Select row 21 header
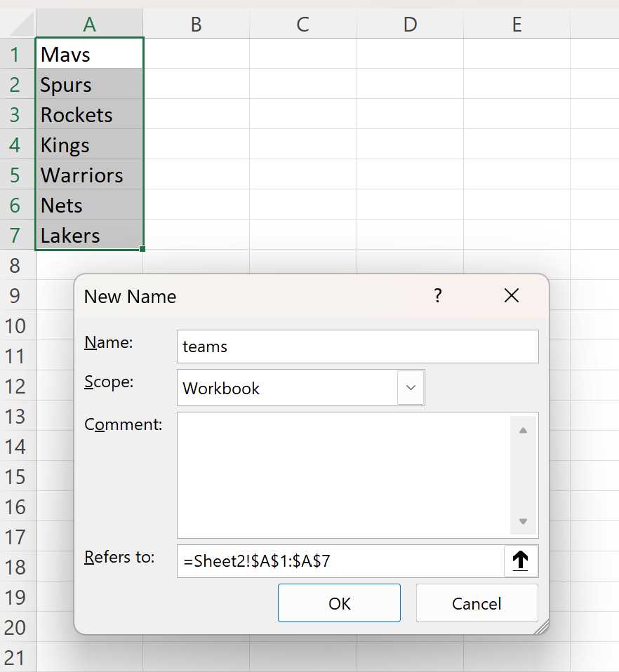Screen dimensions: 619x672 point(18,657)
